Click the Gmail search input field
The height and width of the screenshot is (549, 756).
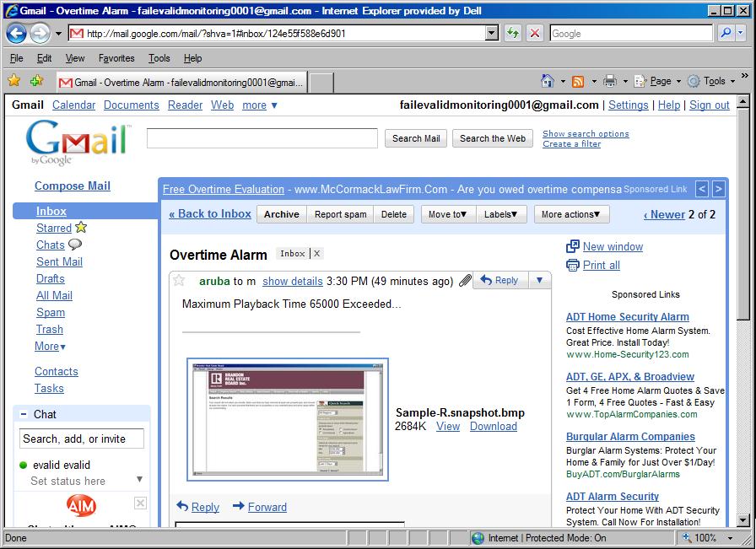pos(262,138)
